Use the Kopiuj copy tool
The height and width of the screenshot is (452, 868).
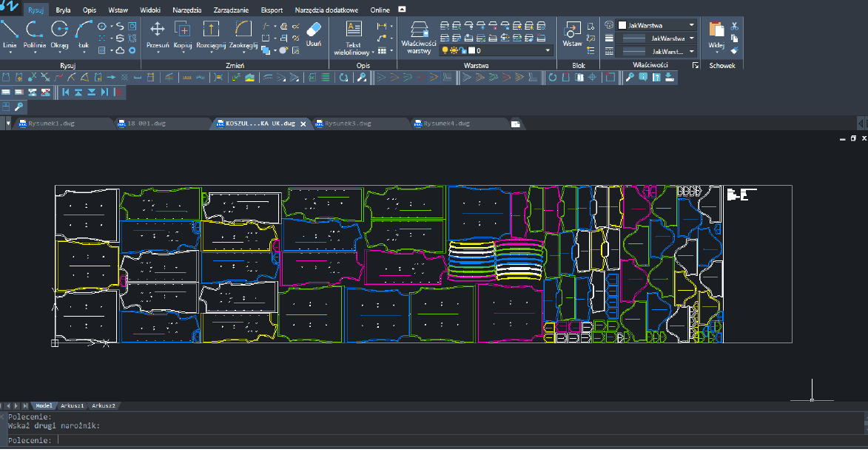tap(183, 34)
